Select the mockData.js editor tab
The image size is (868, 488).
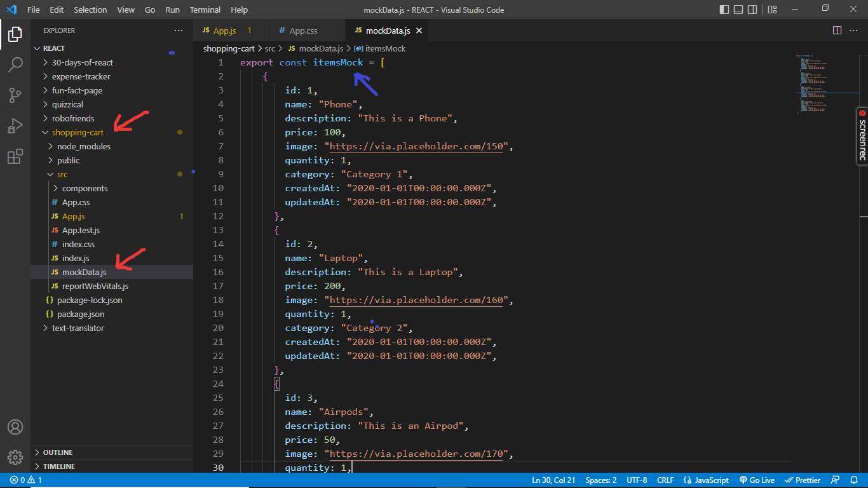click(x=388, y=30)
